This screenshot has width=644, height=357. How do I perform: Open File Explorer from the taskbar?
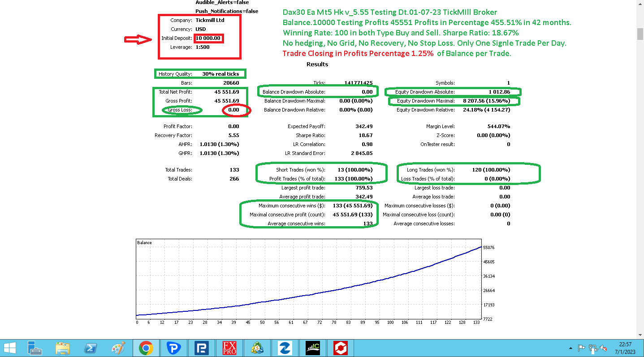click(x=63, y=348)
